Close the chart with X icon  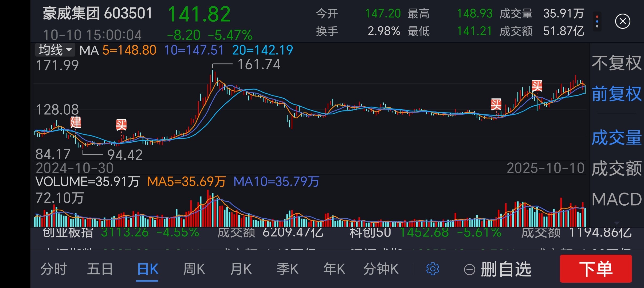coord(623,21)
